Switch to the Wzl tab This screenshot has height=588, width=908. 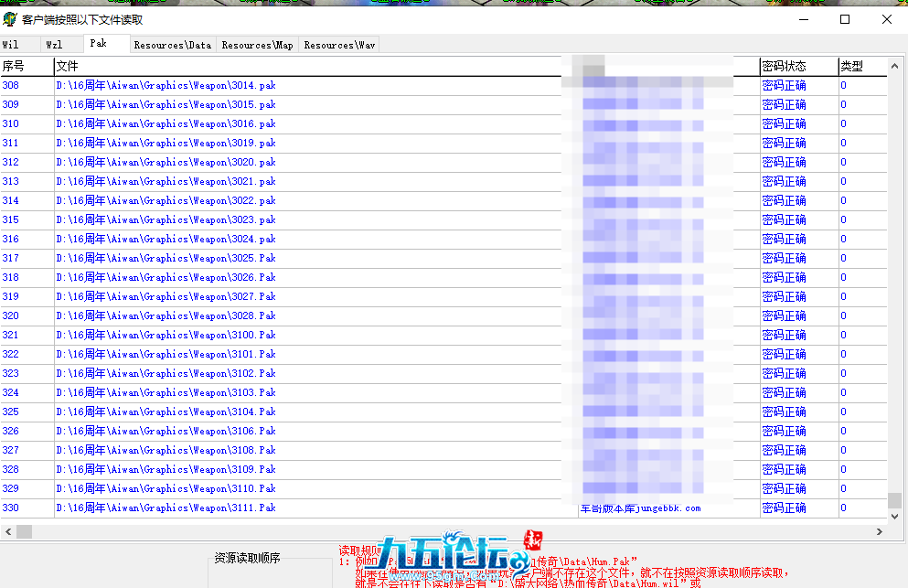pyautogui.click(x=62, y=45)
